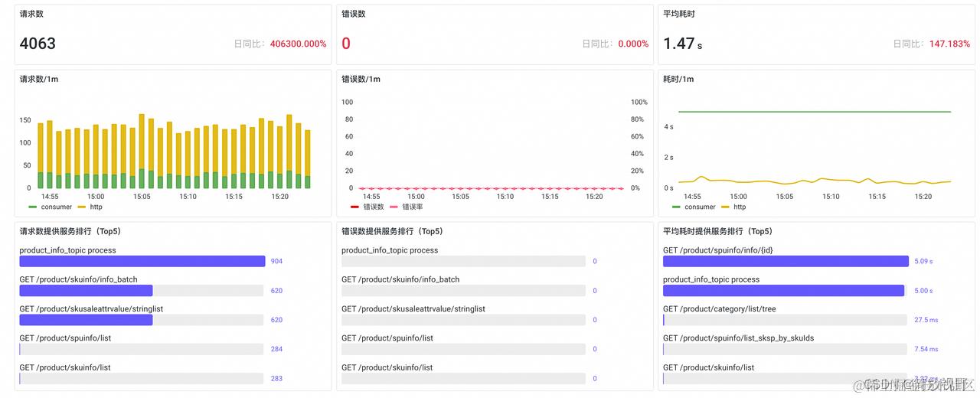This screenshot has height=398, width=980.
Task: Open GET /product/skuinfo/list in latency ranking
Action: [709, 367]
